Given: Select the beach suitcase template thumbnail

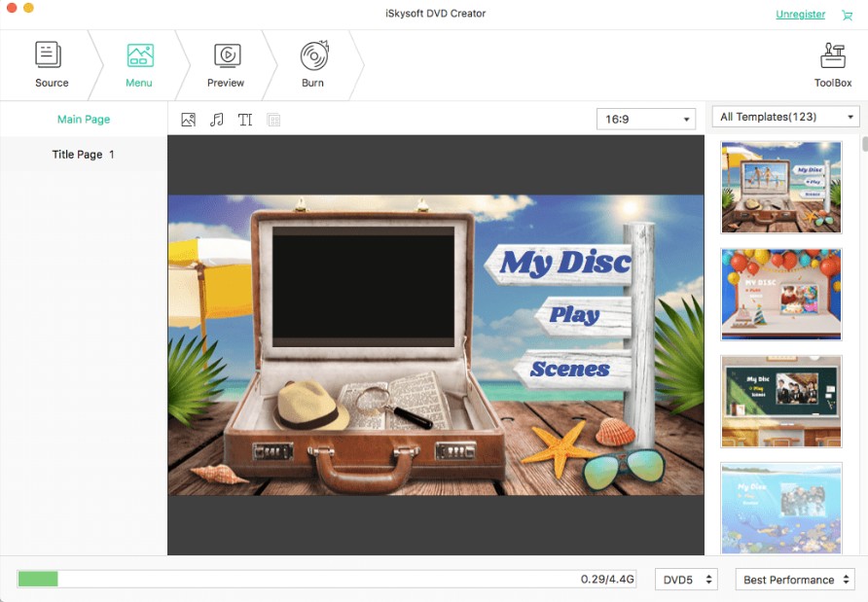Looking at the screenshot, I should 781,186.
